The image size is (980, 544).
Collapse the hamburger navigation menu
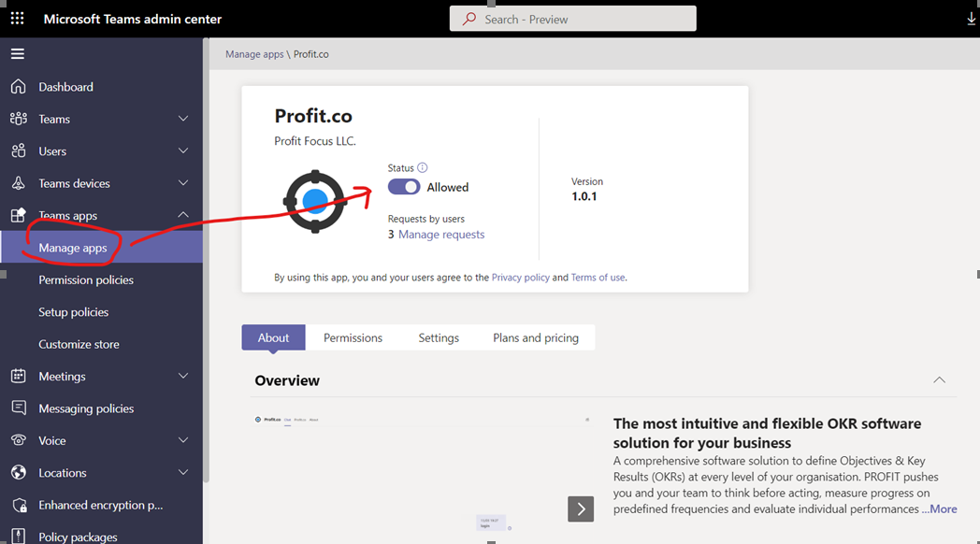[18, 53]
